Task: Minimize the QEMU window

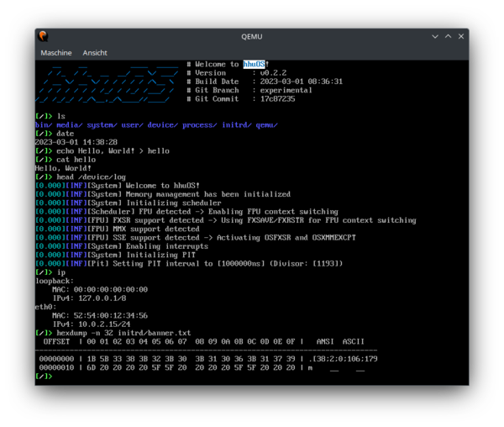Action: click(435, 37)
